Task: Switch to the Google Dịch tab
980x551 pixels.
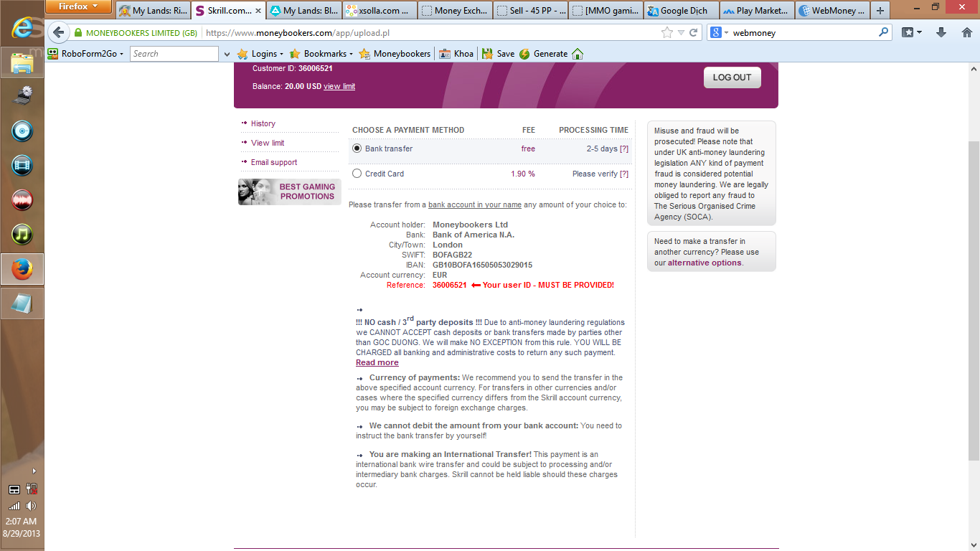Action: pyautogui.click(x=681, y=11)
